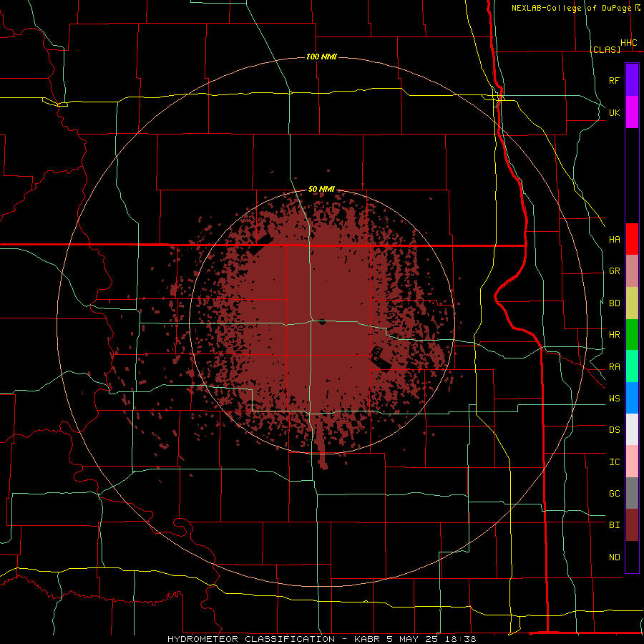The width and height of the screenshot is (644, 644).
Task: Click the WS blue legend color swatch
Action: pos(632,398)
